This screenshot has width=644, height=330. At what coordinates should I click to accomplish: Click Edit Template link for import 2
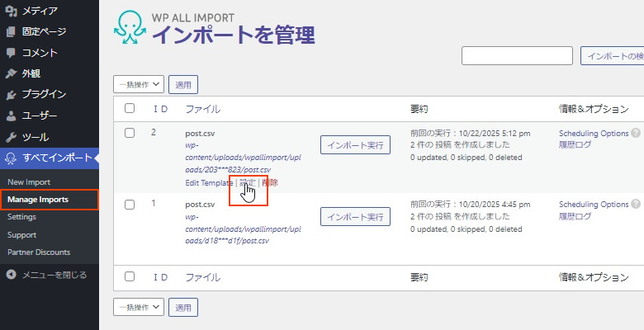click(x=209, y=182)
